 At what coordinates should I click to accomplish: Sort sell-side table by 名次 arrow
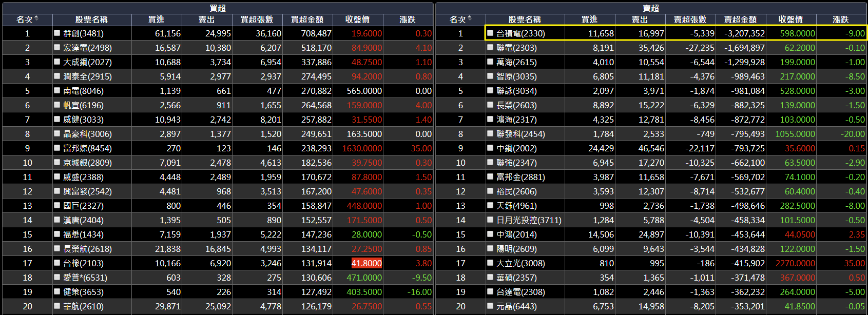click(x=470, y=19)
